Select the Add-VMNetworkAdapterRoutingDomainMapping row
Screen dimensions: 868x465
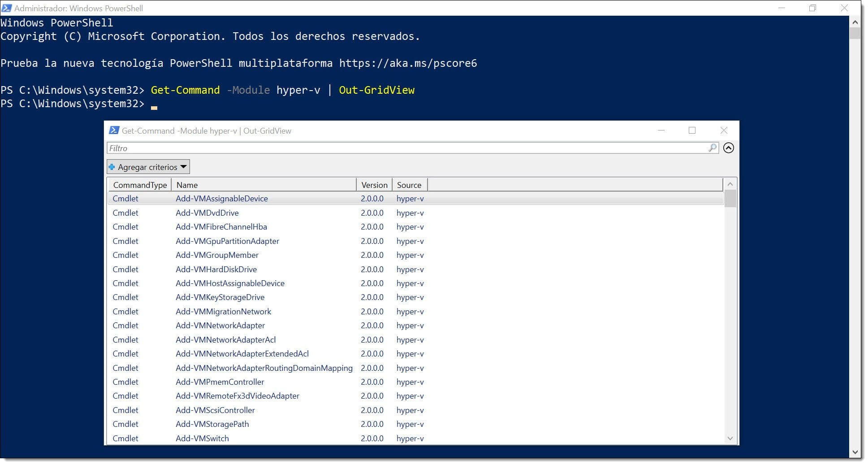pos(415,368)
